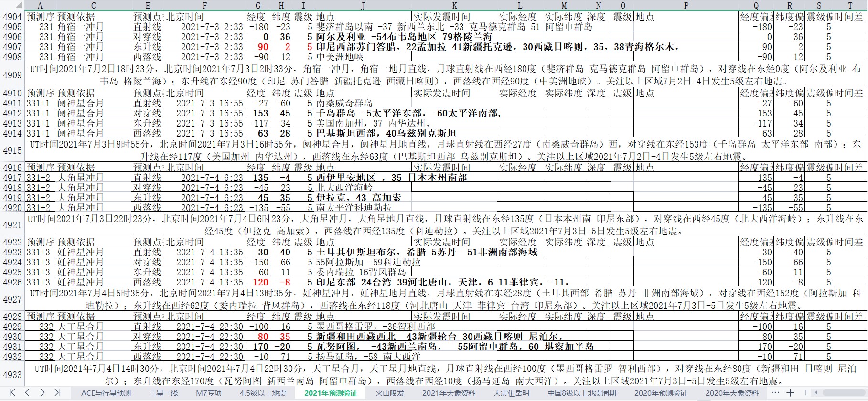The image size is (868, 401).
Task: Select row header 4927
Action: pos(12,299)
